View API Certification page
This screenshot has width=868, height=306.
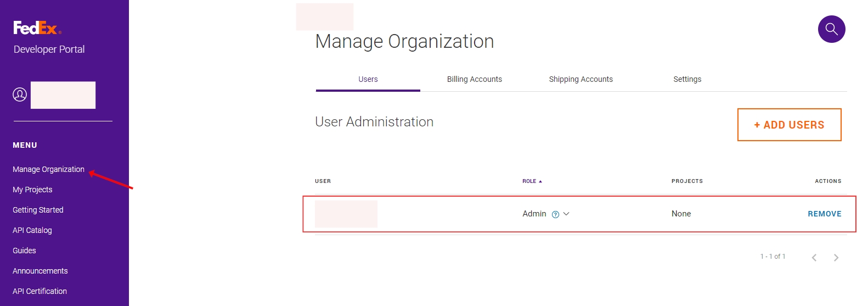pos(40,291)
